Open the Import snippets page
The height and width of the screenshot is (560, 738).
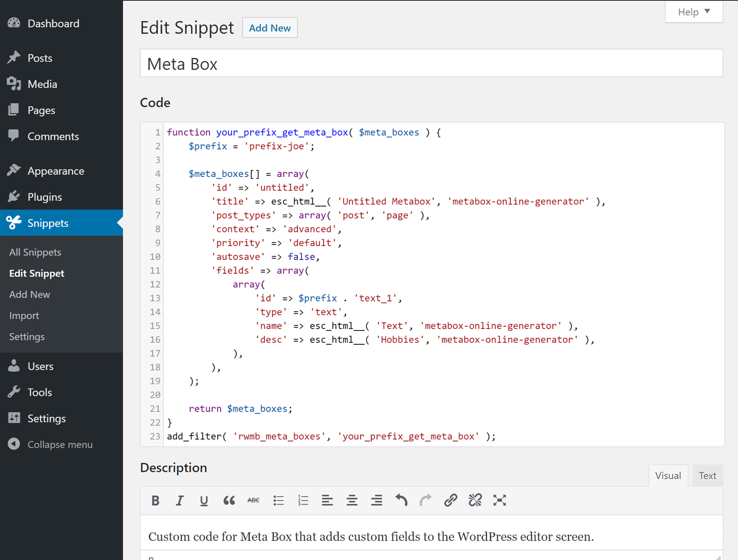(24, 316)
